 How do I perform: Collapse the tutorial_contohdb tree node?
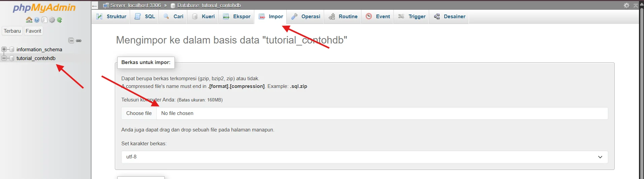[4, 58]
